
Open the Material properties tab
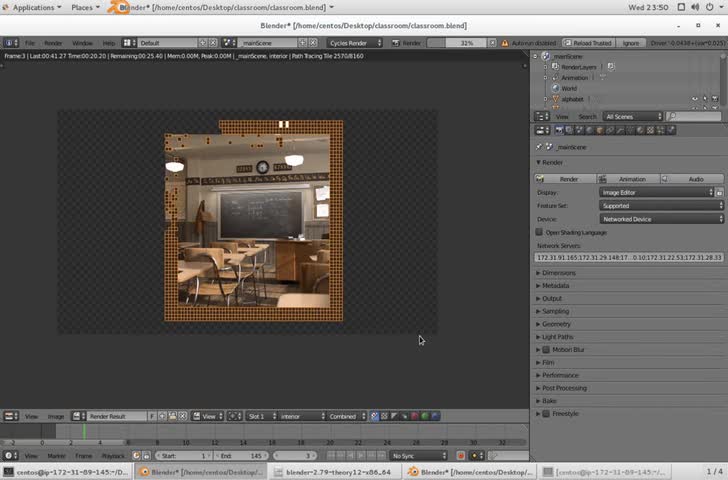coord(640,130)
